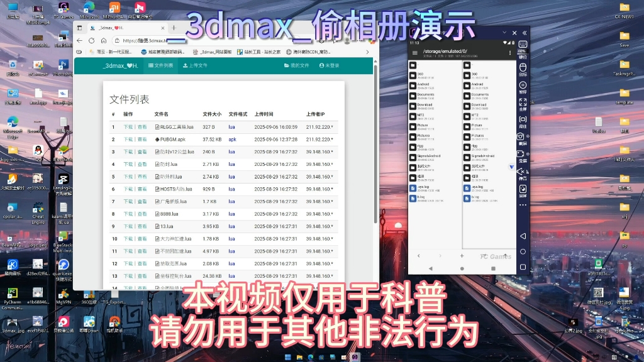Screen dimensions: 644x362
Task: Select the PUBGM.apk file name
Action: (x=173, y=140)
